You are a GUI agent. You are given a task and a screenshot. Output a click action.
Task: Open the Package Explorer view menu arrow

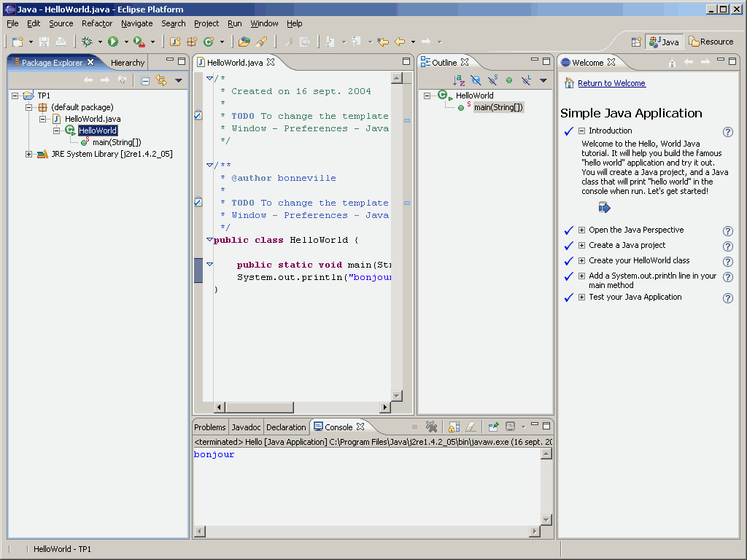tap(179, 80)
